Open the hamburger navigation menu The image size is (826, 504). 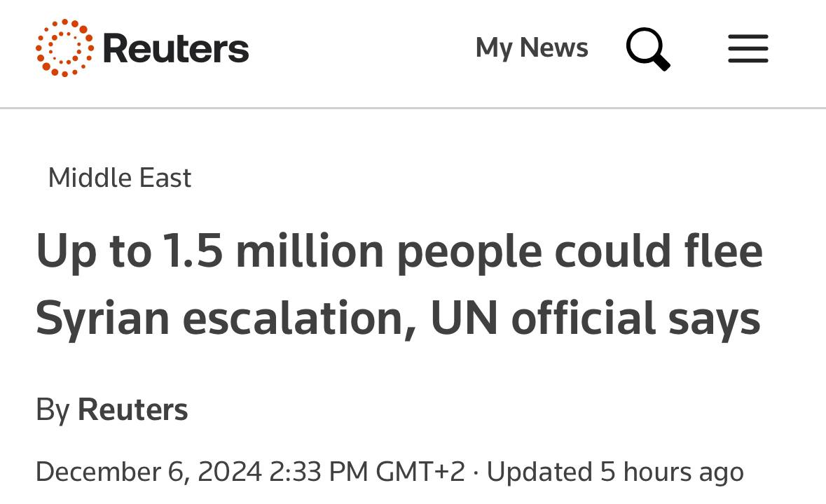tap(748, 49)
